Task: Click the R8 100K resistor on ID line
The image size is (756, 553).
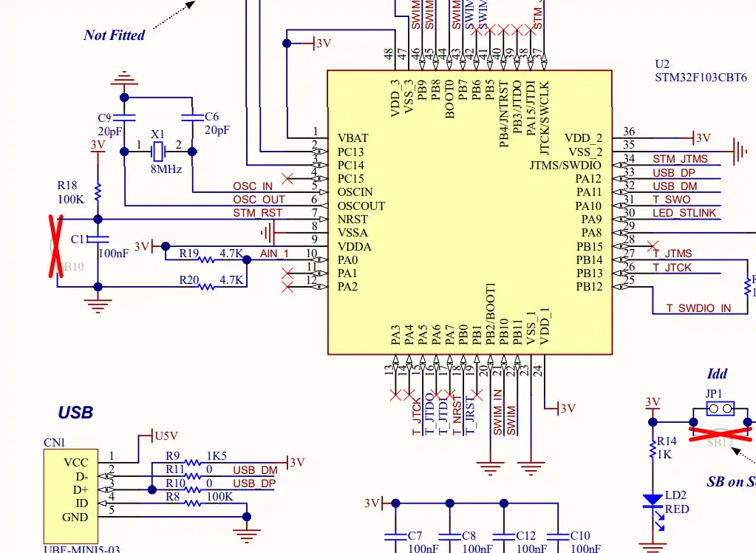Action: click(192, 503)
